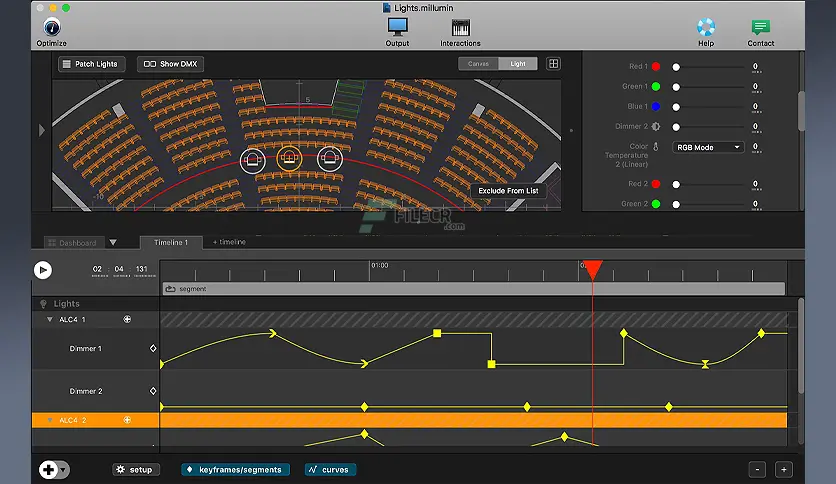Switch the view toggle to Canvas
Screen dimensions: 836x484
point(478,64)
